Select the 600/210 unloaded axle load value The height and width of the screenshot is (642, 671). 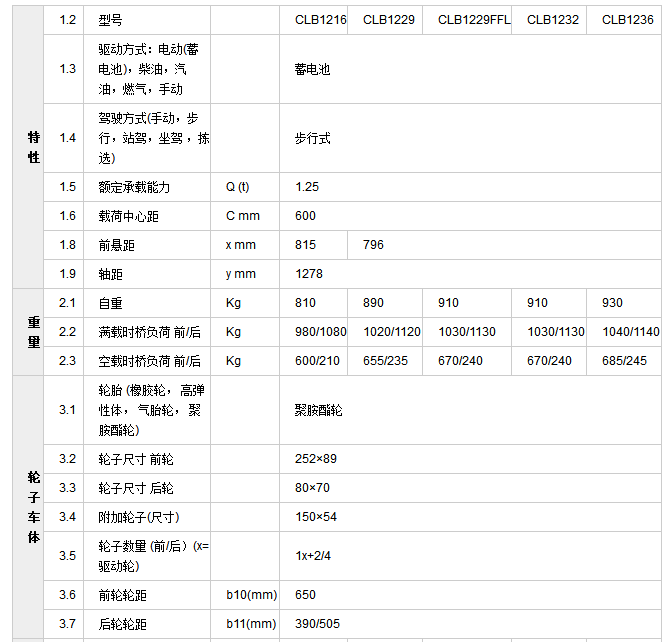tap(315, 361)
